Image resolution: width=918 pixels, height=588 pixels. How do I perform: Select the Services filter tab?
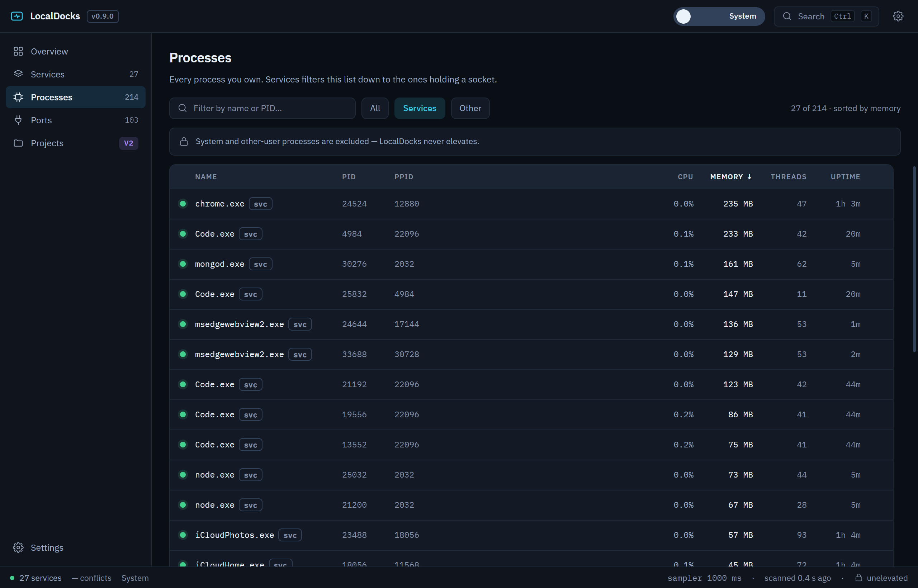coord(419,108)
